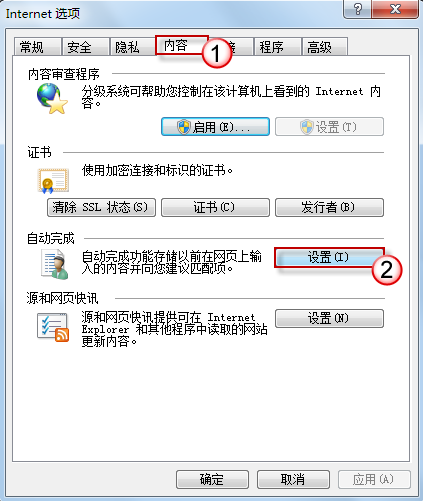Click the 清除 SSL 状态(S) button

(101, 207)
